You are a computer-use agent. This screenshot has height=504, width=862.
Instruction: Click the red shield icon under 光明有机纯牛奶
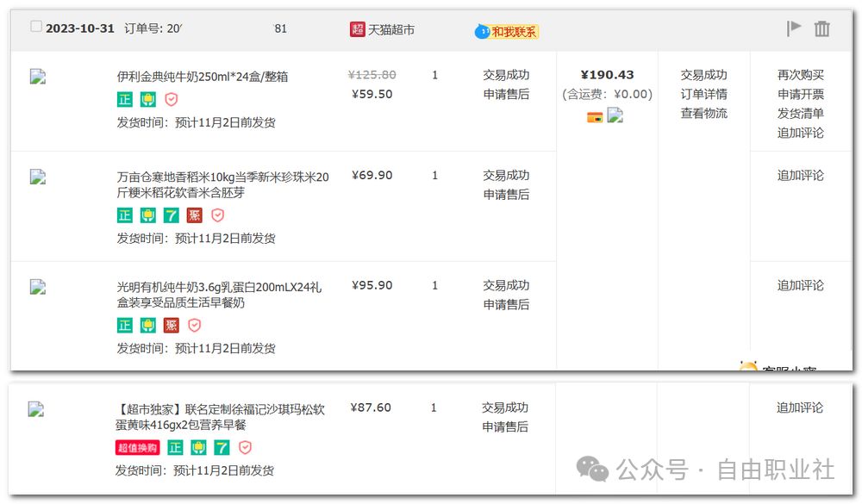coord(195,326)
